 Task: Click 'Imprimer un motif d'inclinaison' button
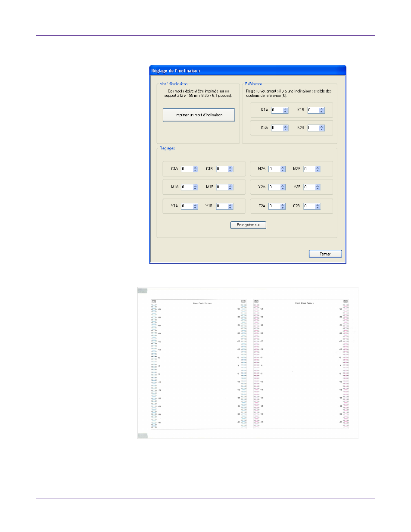coord(199,115)
